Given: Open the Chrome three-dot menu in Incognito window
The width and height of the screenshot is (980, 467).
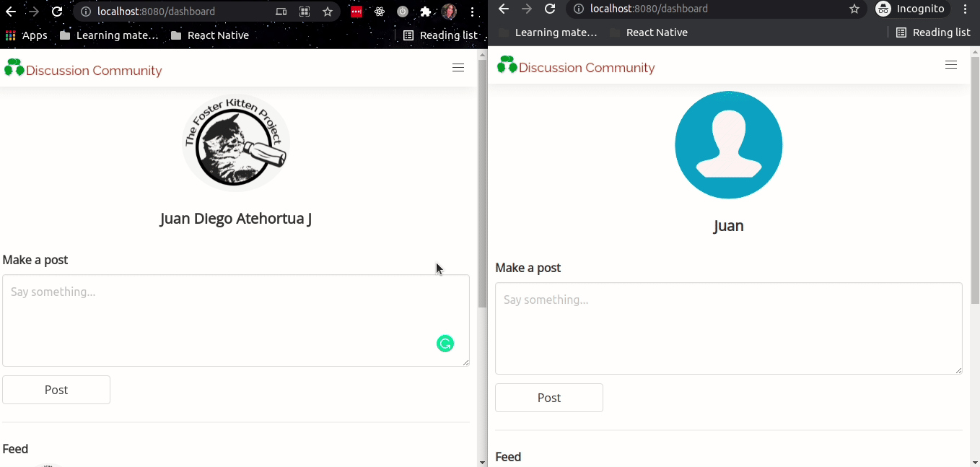Looking at the screenshot, I should [x=966, y=9].
